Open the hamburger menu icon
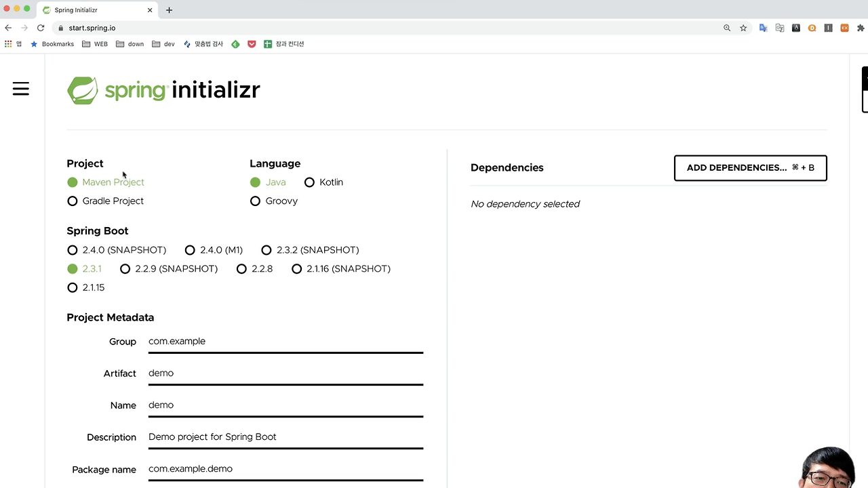 click(21, 89)
